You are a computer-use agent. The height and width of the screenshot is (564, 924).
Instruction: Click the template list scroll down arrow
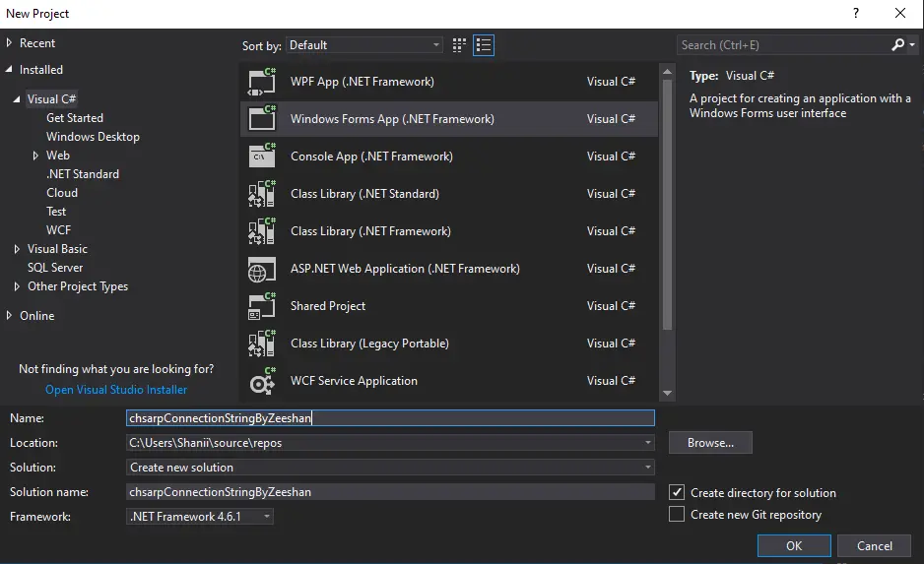[x=667, y=394]
